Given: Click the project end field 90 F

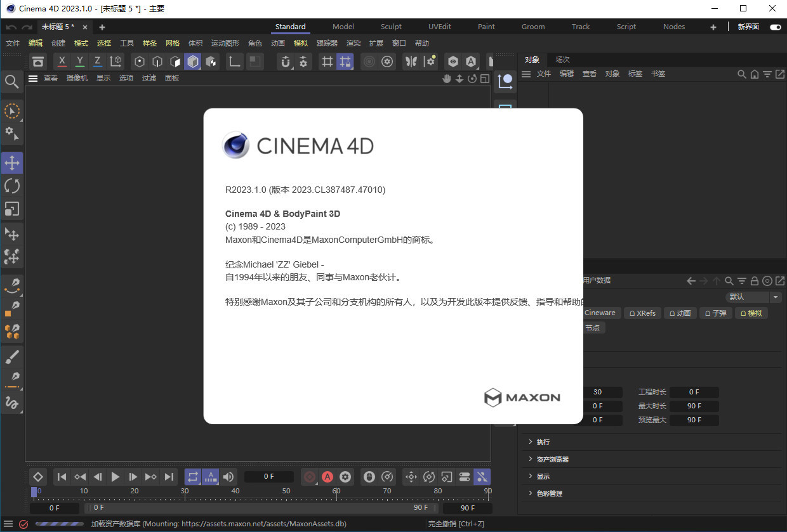Looking at the screenshot, I should coord(467,508).
